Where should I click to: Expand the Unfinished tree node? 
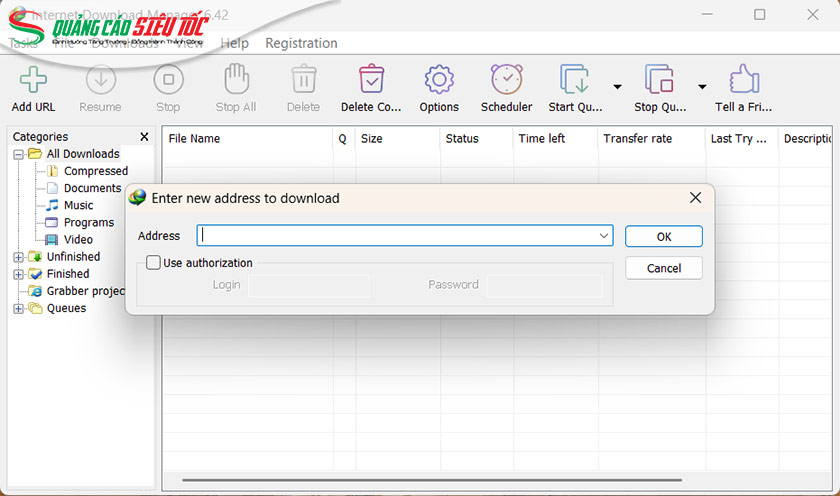point(18,257)
